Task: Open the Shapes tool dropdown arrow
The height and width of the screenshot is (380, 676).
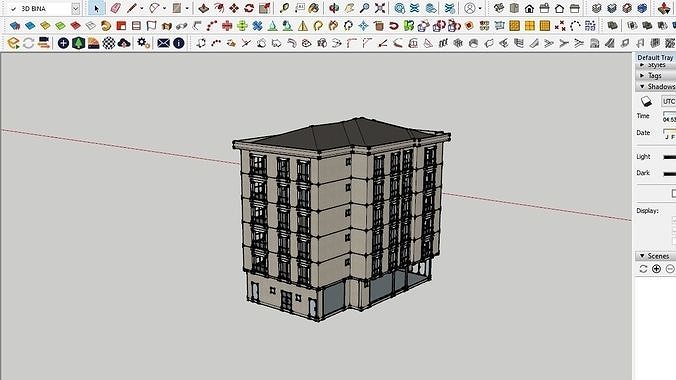Action: point(187,9)
